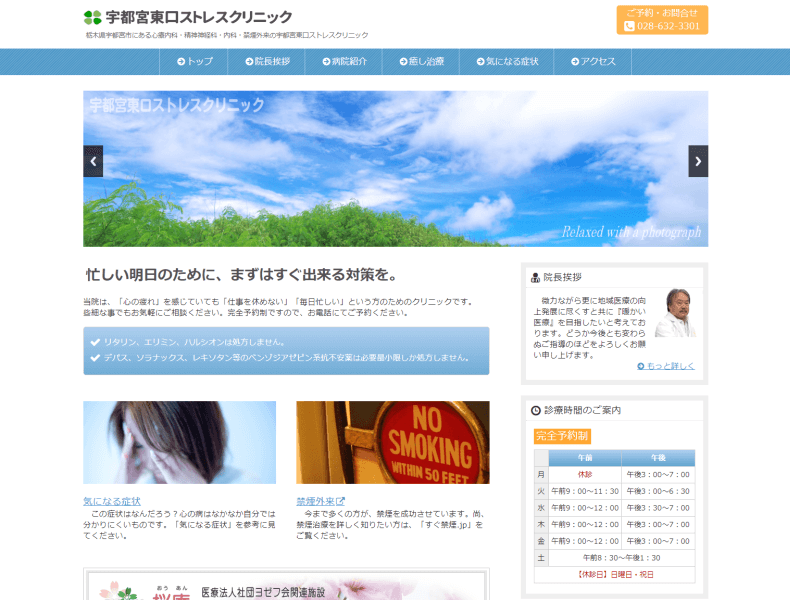The height and width of the screenshot is (600, 790).
Task: Click the heading 忙しい明日のために、まずはすぐ出来る対策を。
Action: coord(243,275)
